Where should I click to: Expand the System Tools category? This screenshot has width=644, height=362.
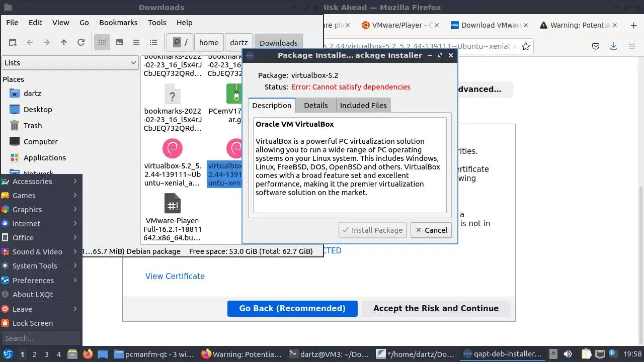(x=41, y=266)
